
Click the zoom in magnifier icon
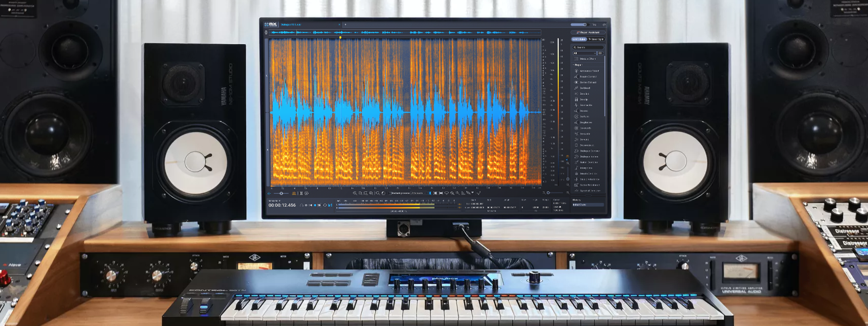pyautogui.click(x=355, y=193)
